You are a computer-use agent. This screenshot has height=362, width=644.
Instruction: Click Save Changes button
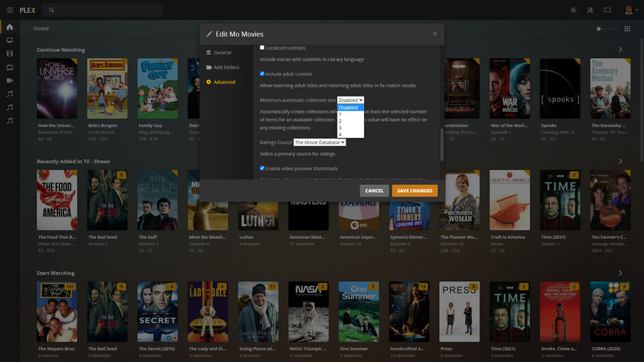[415, 191]
